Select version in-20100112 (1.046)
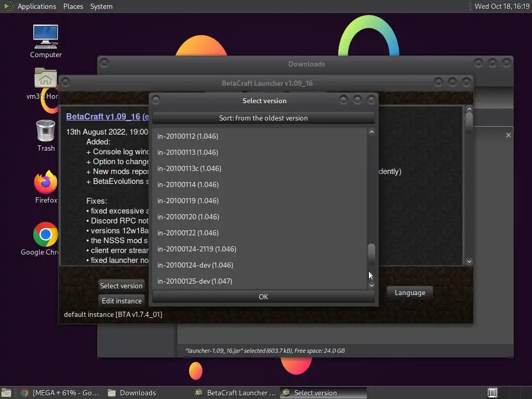 click(x=260, y=136)
